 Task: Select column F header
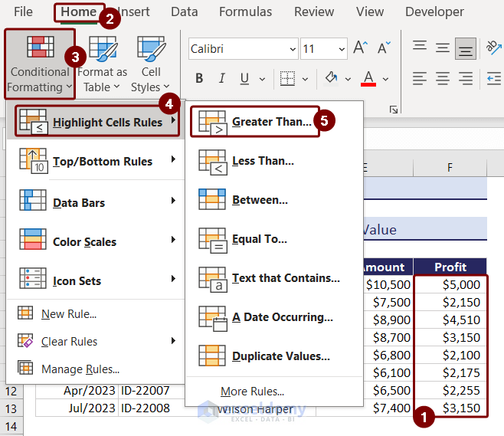point(450,168)
